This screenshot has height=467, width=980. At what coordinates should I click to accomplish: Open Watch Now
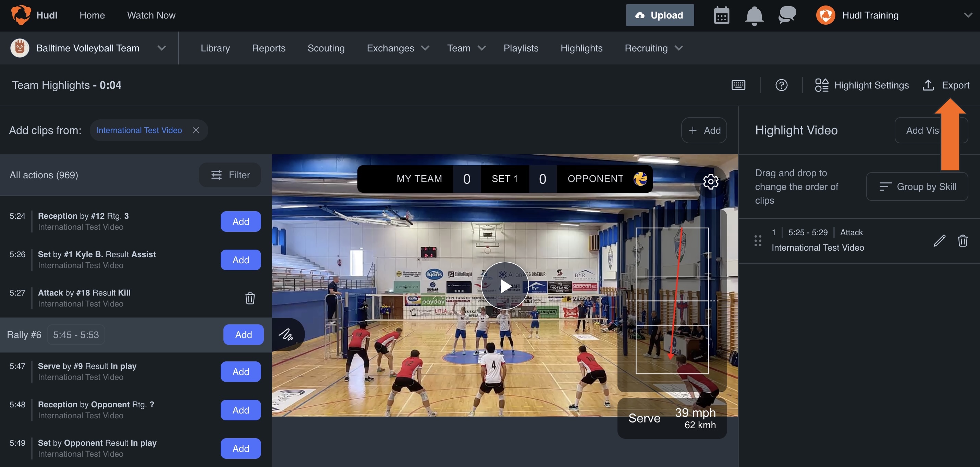tap(151, 15)
